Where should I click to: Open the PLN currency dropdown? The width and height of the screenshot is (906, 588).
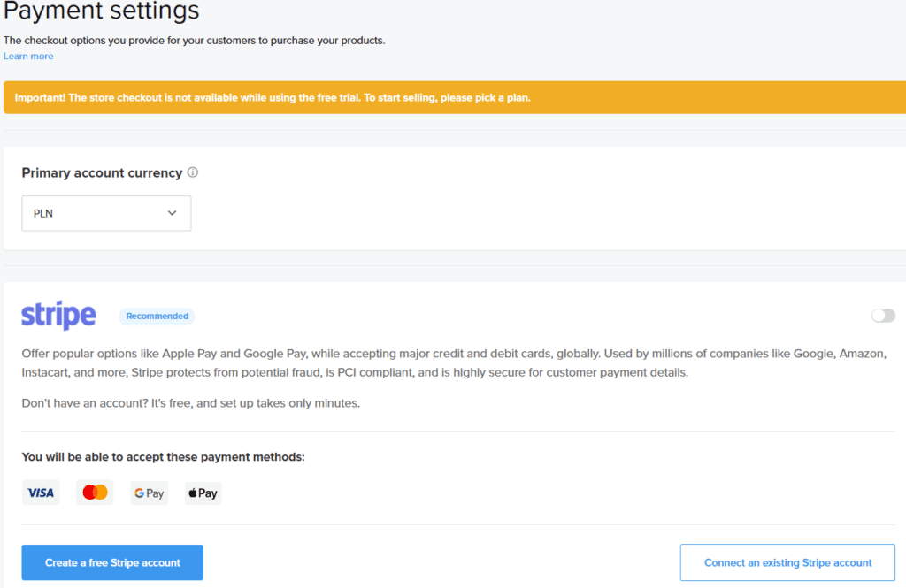(106, 213)
